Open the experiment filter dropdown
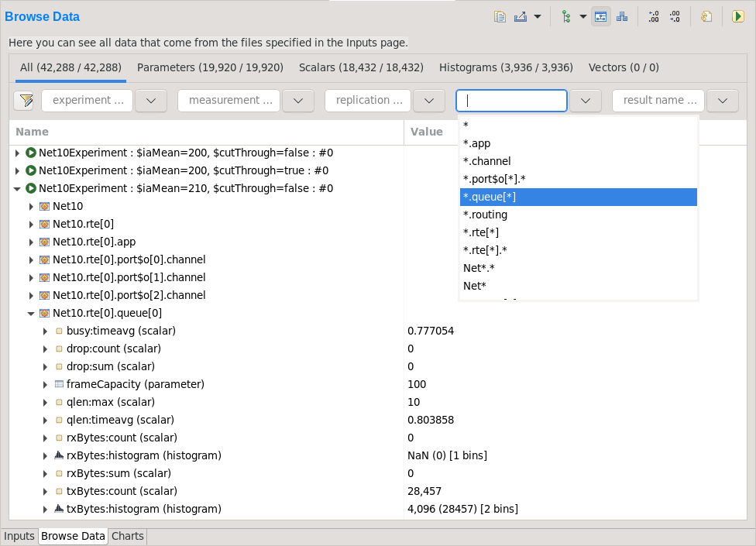 [151, 101]
